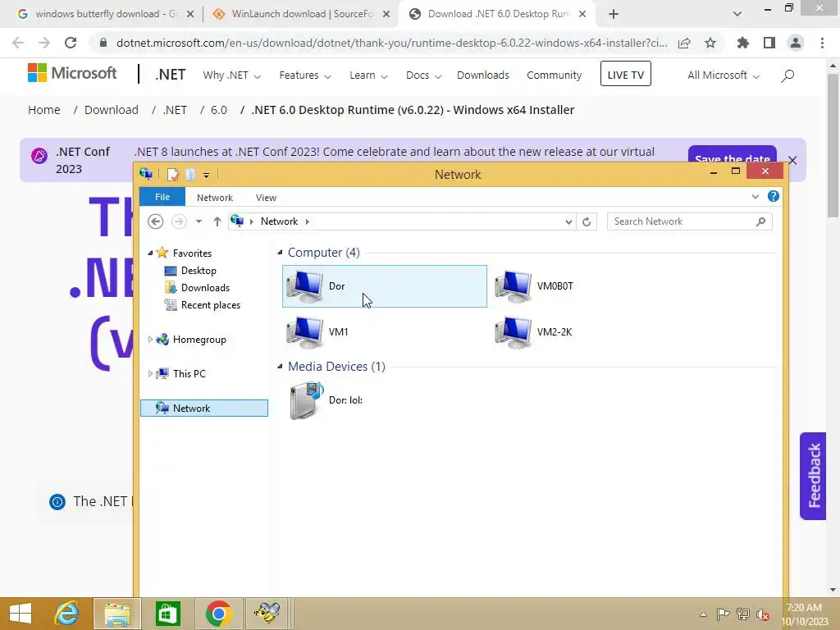840x630 pixels.
Task: Expand the All Microsoft menu
Action: point(724,75)
